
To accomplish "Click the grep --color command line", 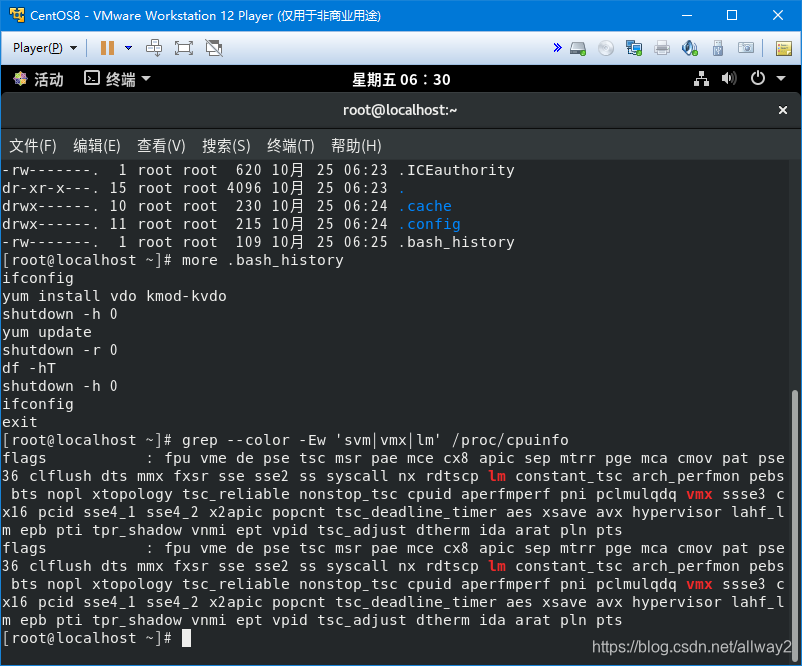I will 375,440.
